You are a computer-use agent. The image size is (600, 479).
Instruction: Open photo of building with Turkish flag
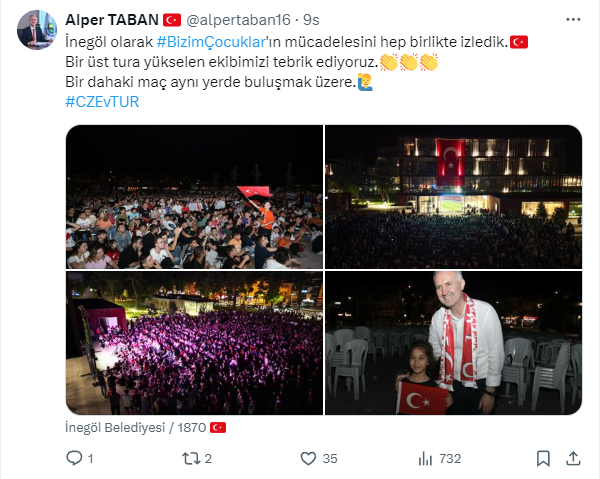pyautogui.click(x=453, y=197)
